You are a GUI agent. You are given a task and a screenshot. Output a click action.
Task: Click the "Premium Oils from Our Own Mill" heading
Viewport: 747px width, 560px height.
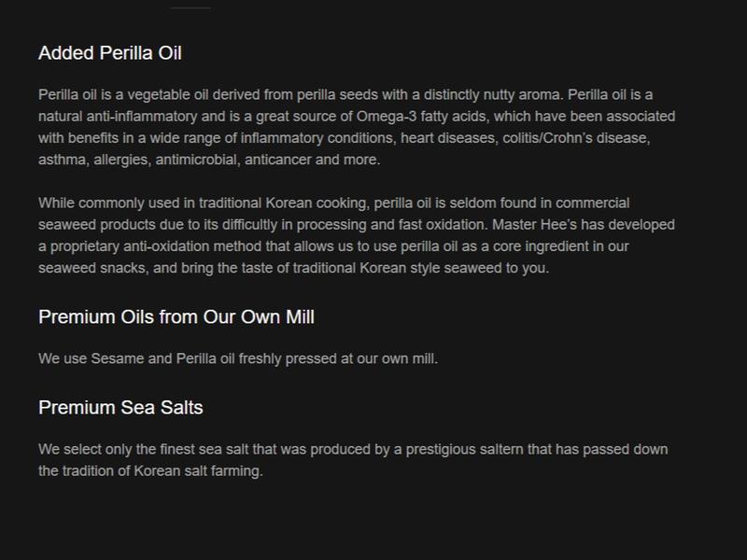[x=176, y=317]
